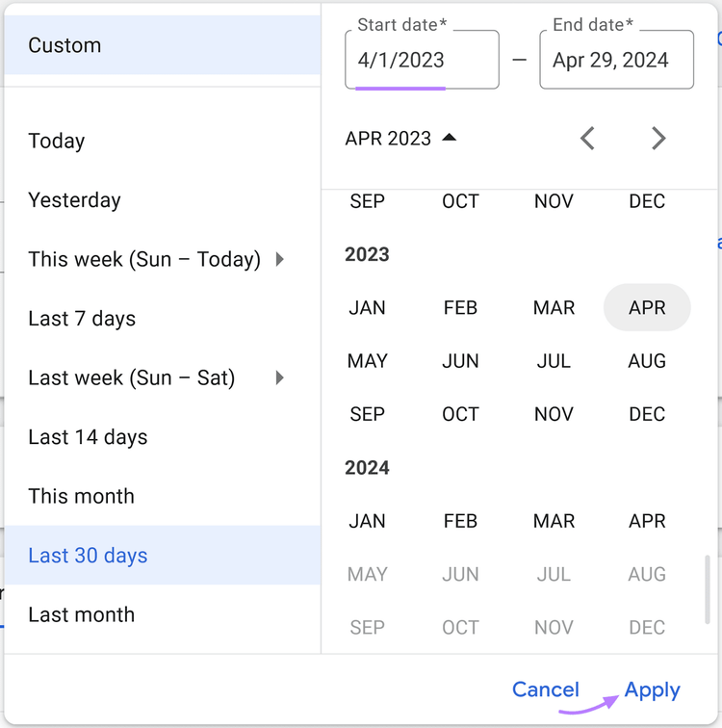This screenshot has width=722, height=728.
Task: Go to next month with right chevron
Action: (658, 139)
